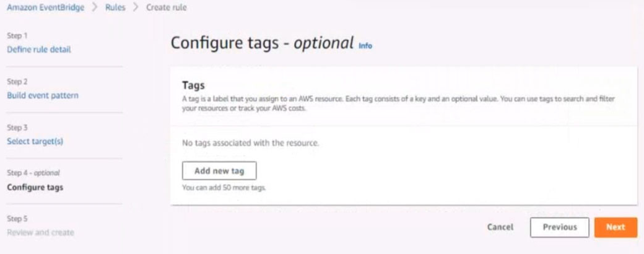
Task: Open the Select target(s) step
Action: (35, 142)
